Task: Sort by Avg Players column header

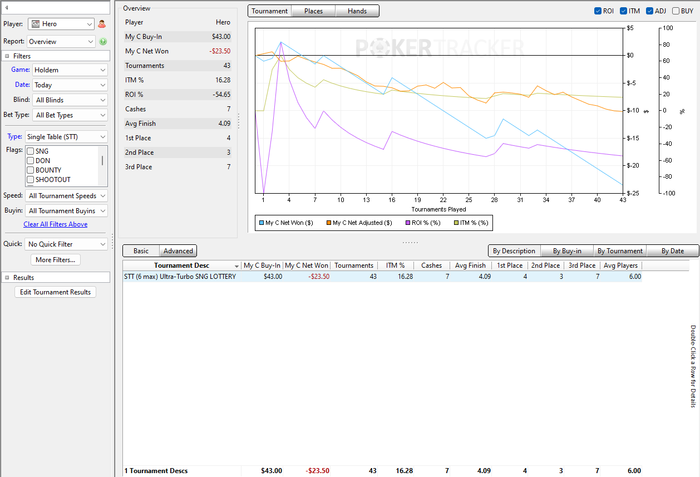Action: tap(621, 265)
